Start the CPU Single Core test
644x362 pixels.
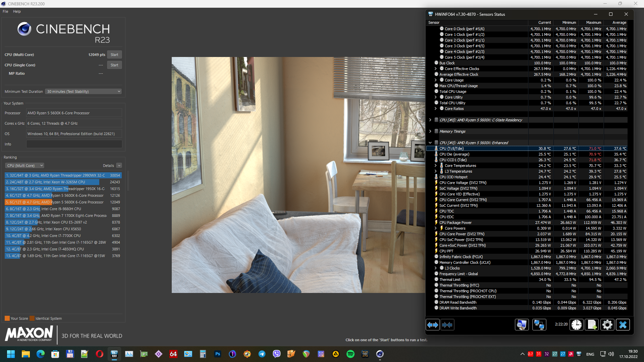tap(114, 65)
